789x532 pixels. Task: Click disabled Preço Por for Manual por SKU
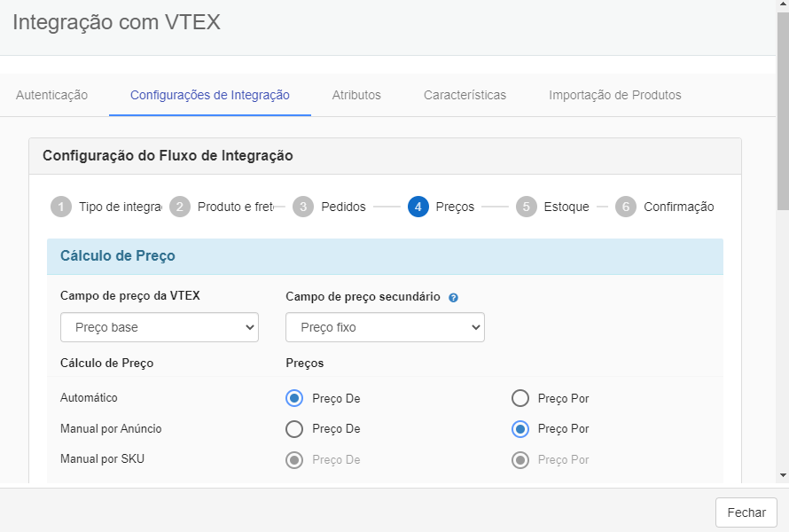coord(520,459)
